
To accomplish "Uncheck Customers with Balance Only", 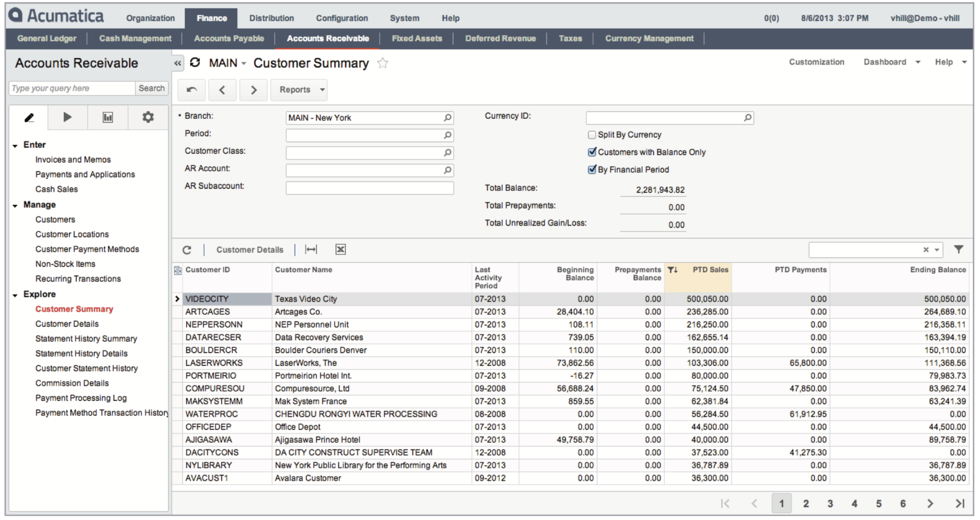I will [x=592, y=152].
